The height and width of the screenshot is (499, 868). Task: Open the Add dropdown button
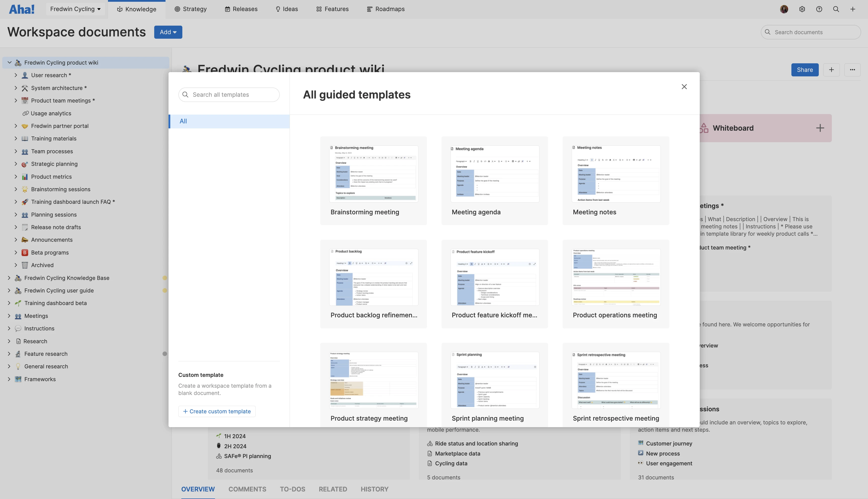168,32
